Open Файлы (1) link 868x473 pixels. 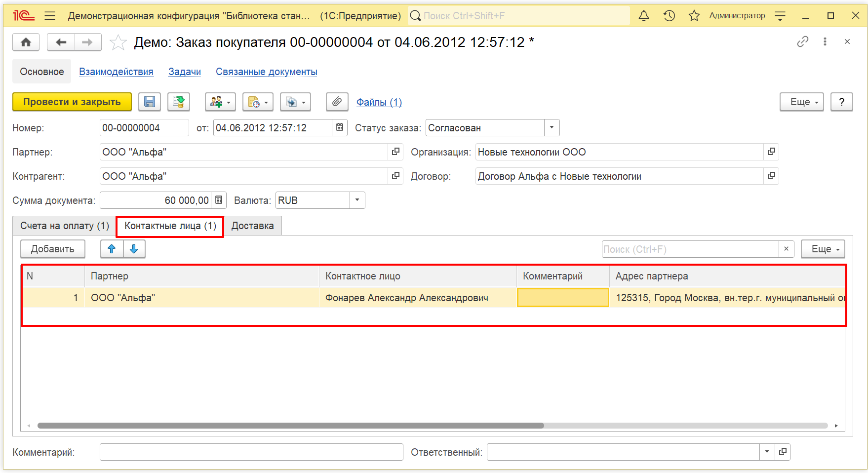[x=379, y=102]
